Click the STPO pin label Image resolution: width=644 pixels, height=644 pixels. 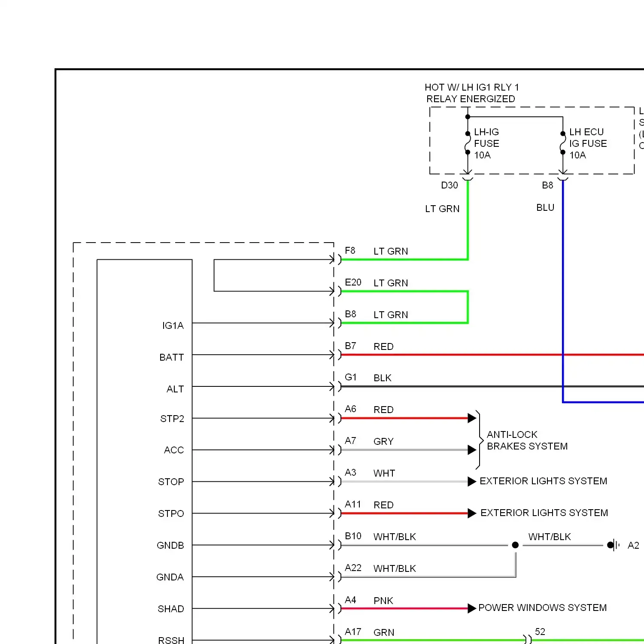point(171,514)
